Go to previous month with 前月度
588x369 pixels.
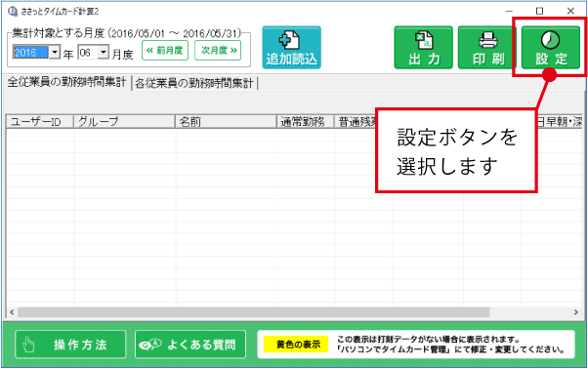click(165, 51)
